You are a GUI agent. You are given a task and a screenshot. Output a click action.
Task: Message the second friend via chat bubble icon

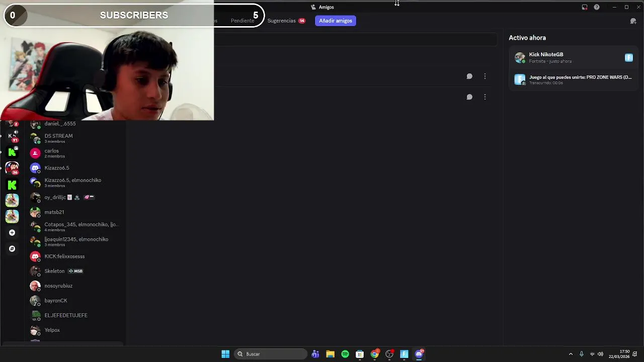(x=469, y=97)
